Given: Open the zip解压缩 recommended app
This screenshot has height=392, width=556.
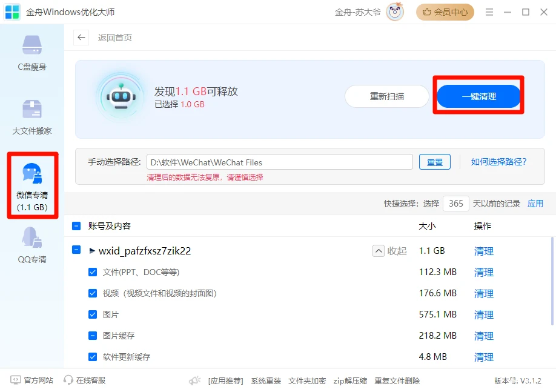Looking at the screenshot, I should pos(350,381).
